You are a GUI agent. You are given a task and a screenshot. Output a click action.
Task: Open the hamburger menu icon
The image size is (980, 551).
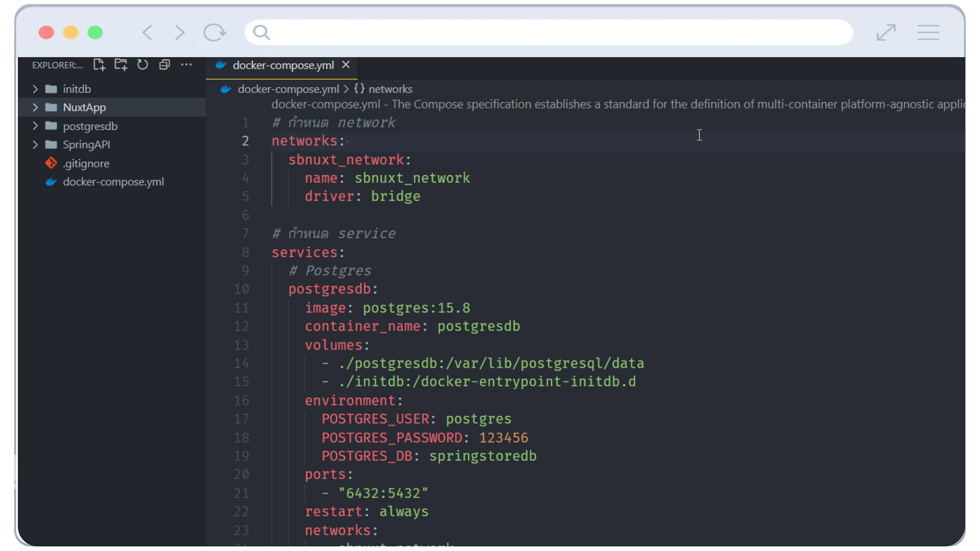click(x=928, y=33)
